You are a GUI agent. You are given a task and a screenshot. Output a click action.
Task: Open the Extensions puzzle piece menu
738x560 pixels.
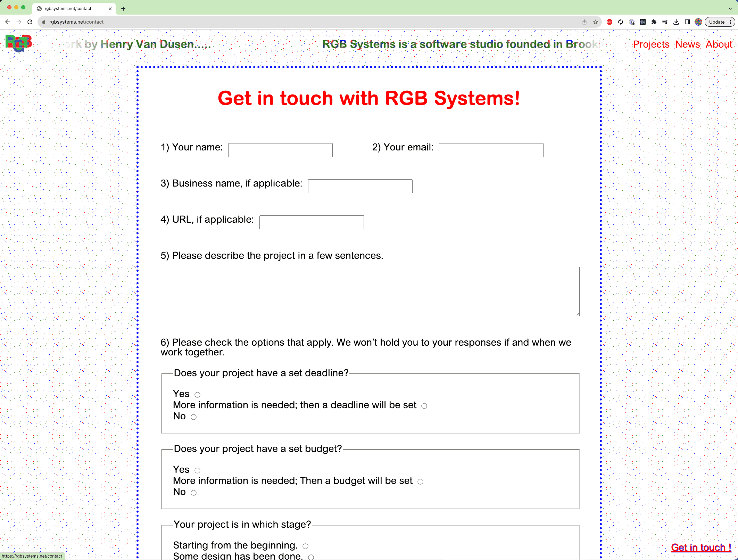tap(654, 22)
